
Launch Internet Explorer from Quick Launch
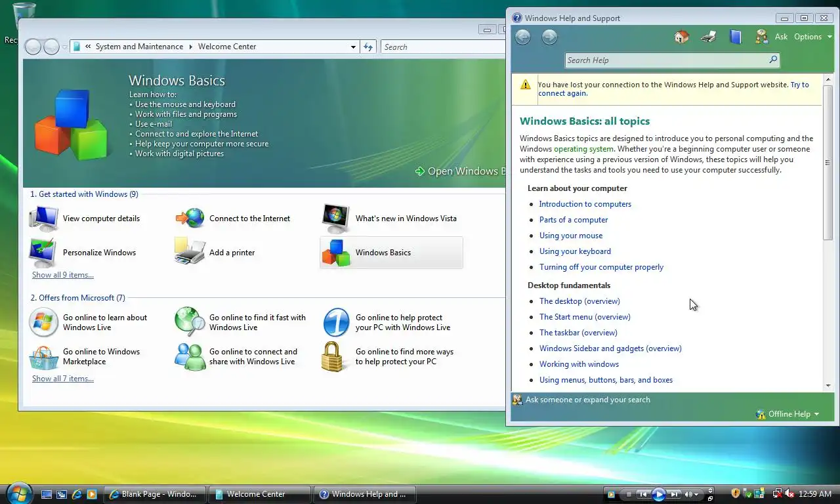(x=77, y=494)
